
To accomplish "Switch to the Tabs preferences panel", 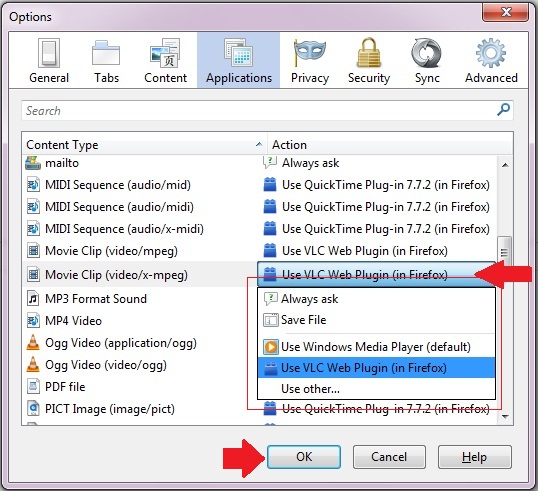I will (106, 61).
